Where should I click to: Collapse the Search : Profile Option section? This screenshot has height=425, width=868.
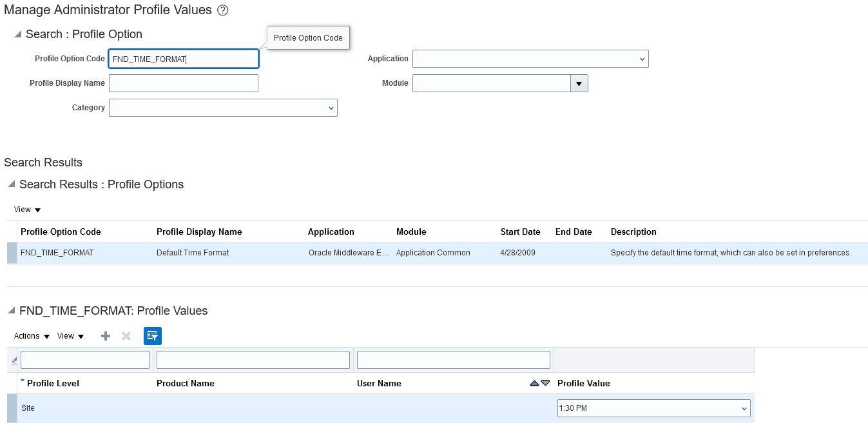[x=18, y=34]
